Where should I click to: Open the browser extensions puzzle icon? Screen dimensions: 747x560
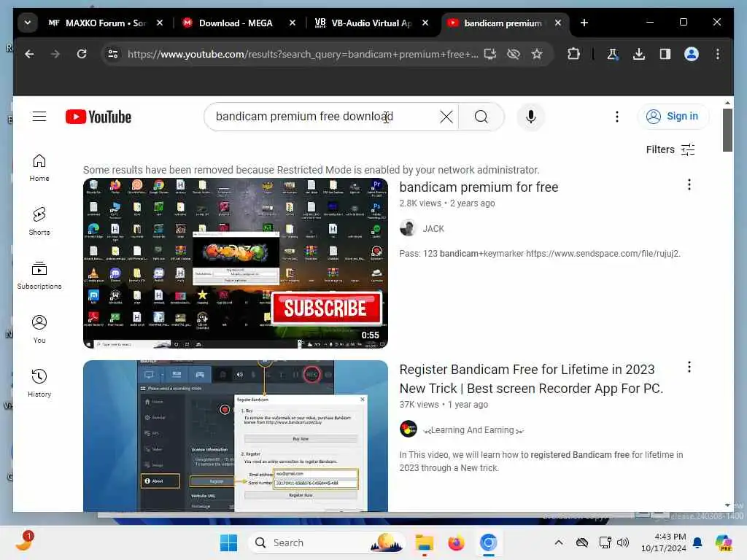pos(573,54)
